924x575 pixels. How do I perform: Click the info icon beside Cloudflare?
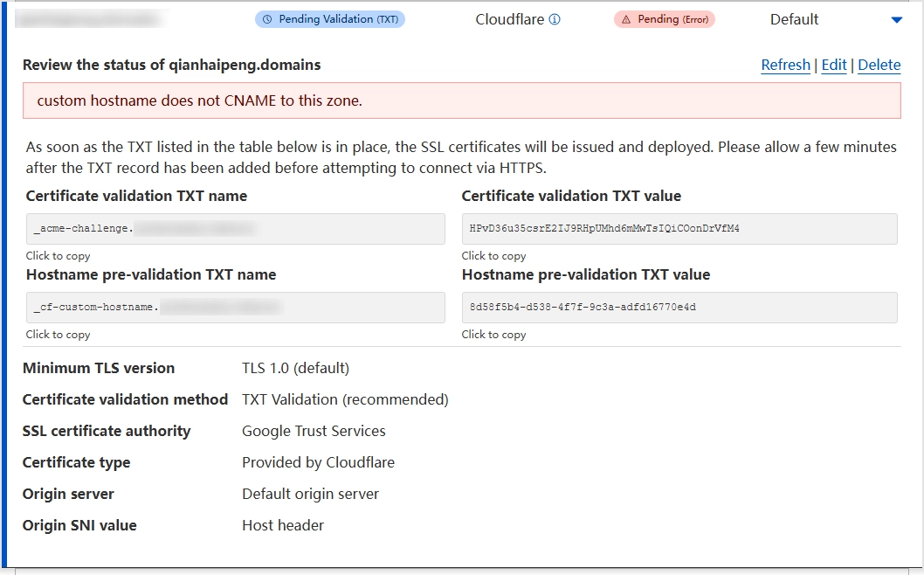(555, 19)
